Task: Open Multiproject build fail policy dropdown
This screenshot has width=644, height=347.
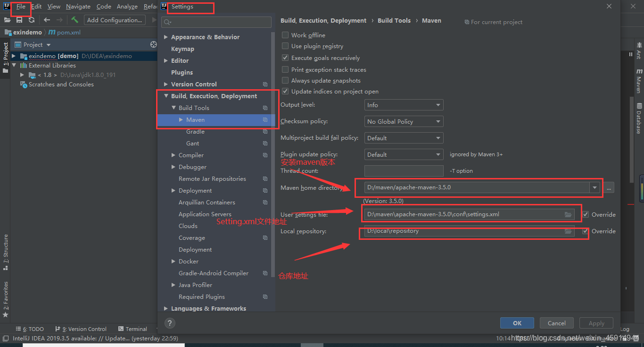Action: (404, 138)
